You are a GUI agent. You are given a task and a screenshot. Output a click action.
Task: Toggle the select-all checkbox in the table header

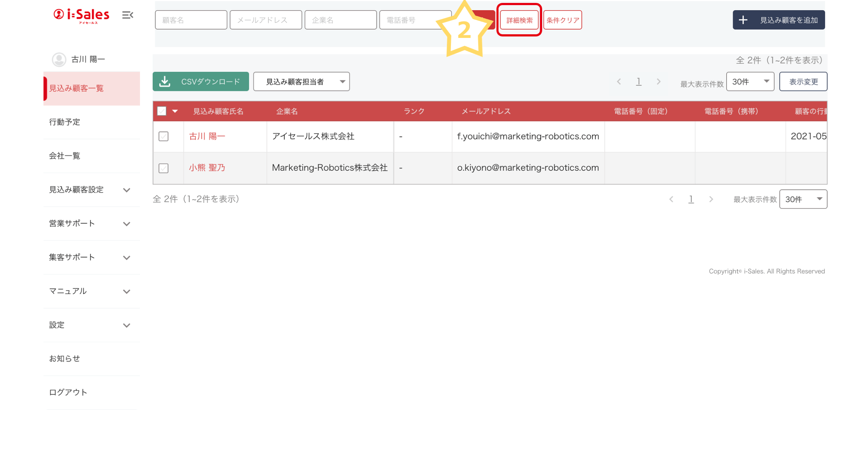[x=161, y=111]
